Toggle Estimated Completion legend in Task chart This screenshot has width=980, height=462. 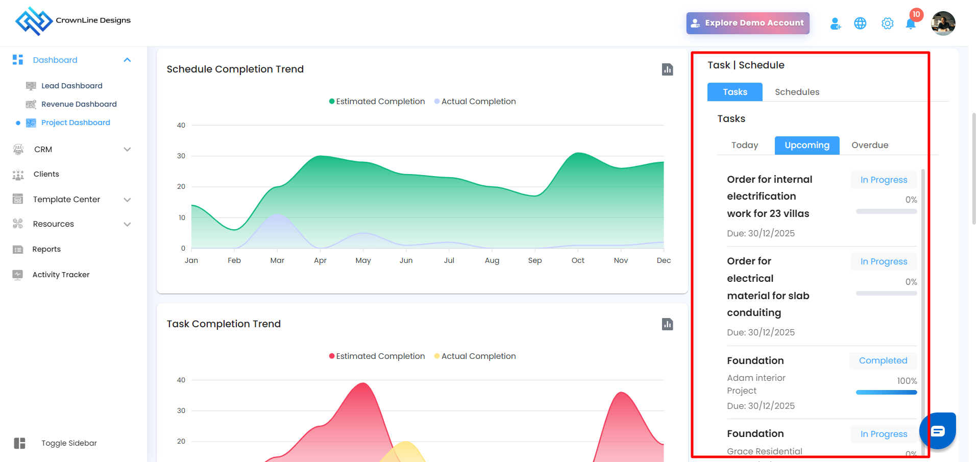(377, 356)
